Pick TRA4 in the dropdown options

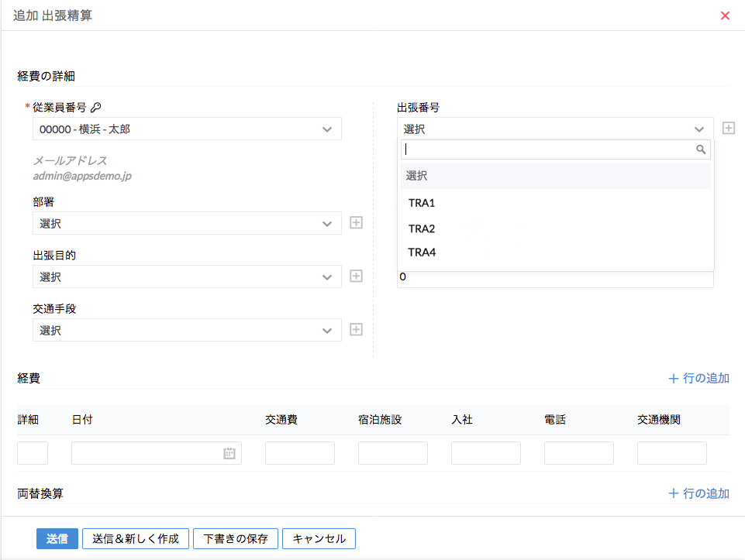[x=422, y=252]
